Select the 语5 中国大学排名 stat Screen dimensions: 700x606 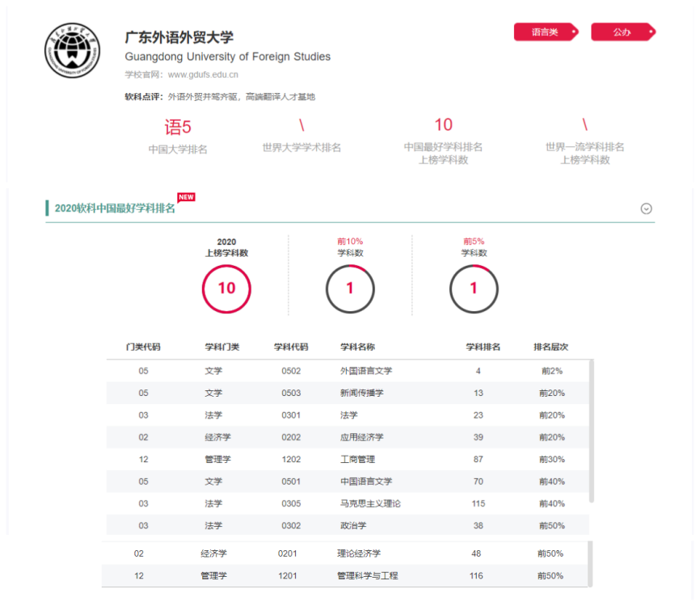coord(178,136)
